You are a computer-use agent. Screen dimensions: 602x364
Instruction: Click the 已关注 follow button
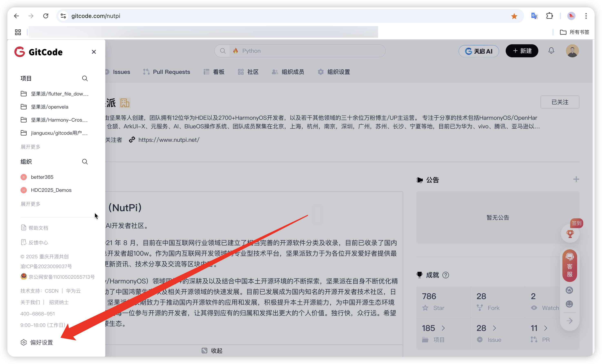(x=560, y=102)
